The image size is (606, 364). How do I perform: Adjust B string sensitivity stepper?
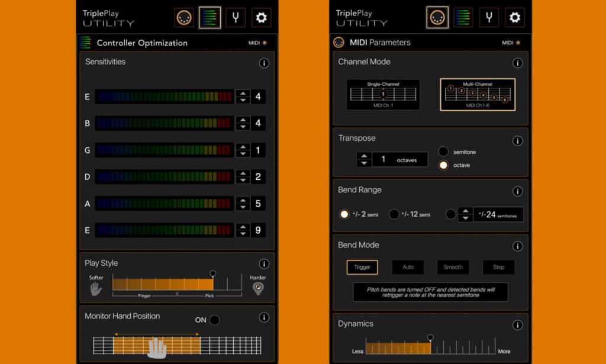(x=243, y=123)
